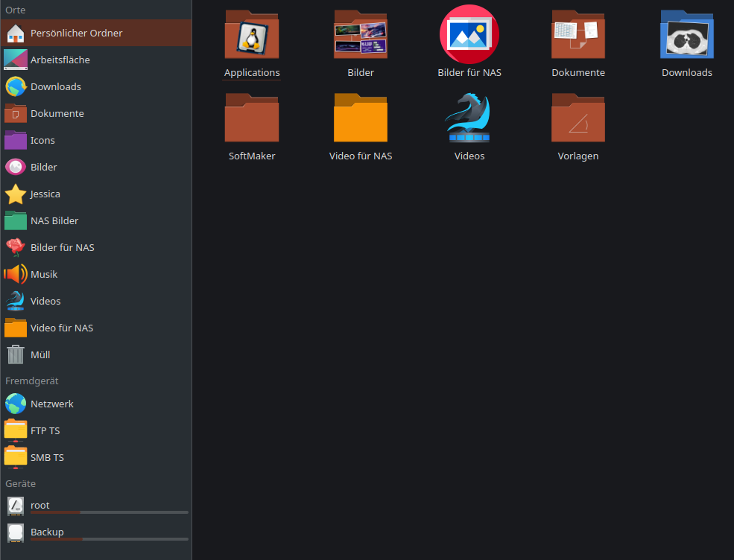Click the pink Bilder icon in sidebar

[16, 167]
